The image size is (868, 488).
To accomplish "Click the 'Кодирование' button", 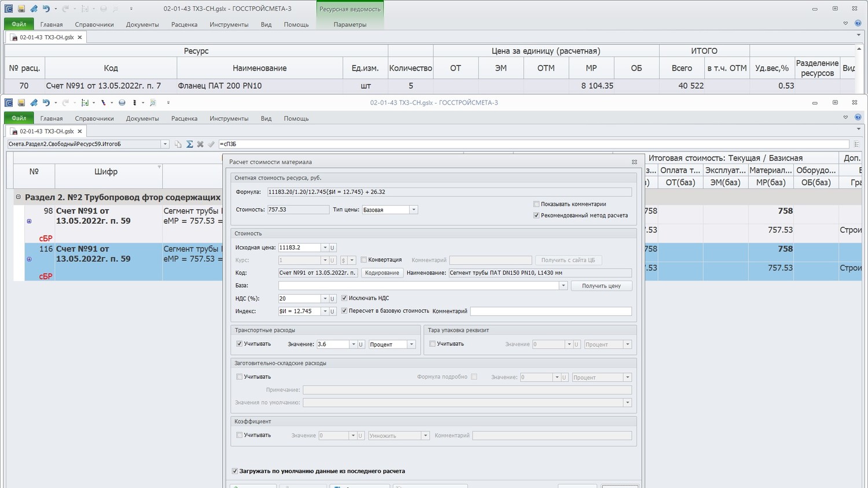I will point(382,273).
